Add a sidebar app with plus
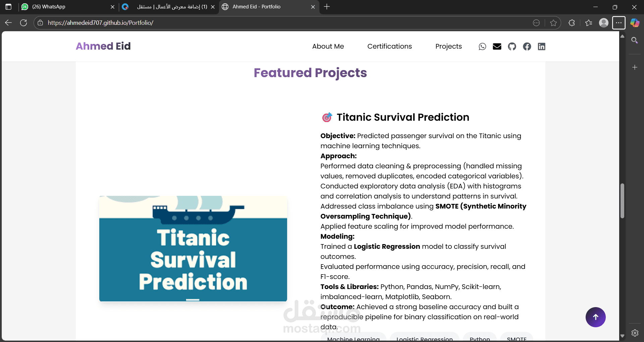Viewport: 644px width, 342px height. coord(635,67)
